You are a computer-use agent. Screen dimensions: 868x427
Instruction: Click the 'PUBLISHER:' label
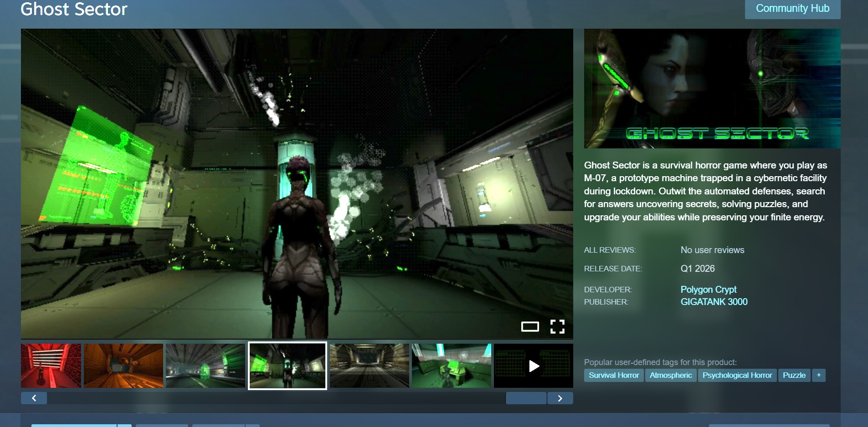pyautogui.click(x=606, y=302)
